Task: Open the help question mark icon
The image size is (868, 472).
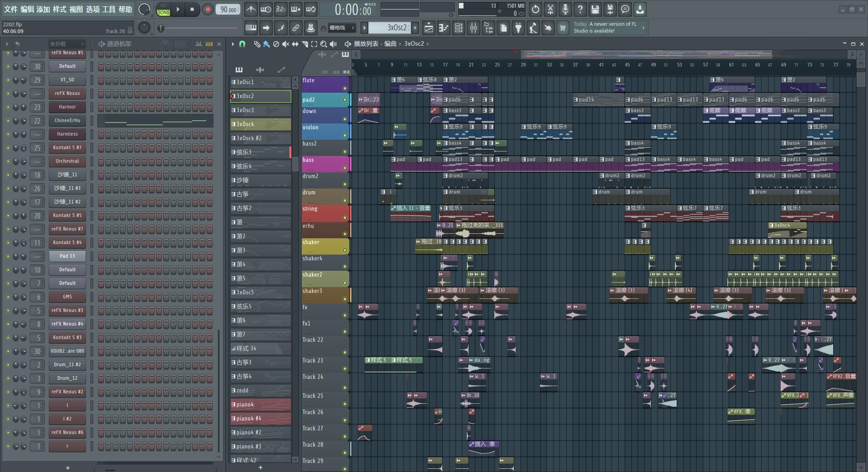Action: pos(580,9)
